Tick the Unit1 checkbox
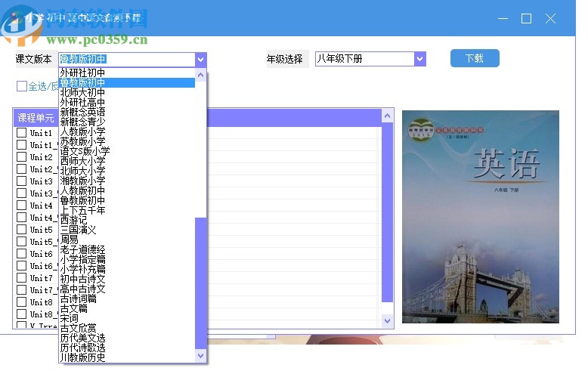Viewport: 588px width, 371px height. point(22,133)
